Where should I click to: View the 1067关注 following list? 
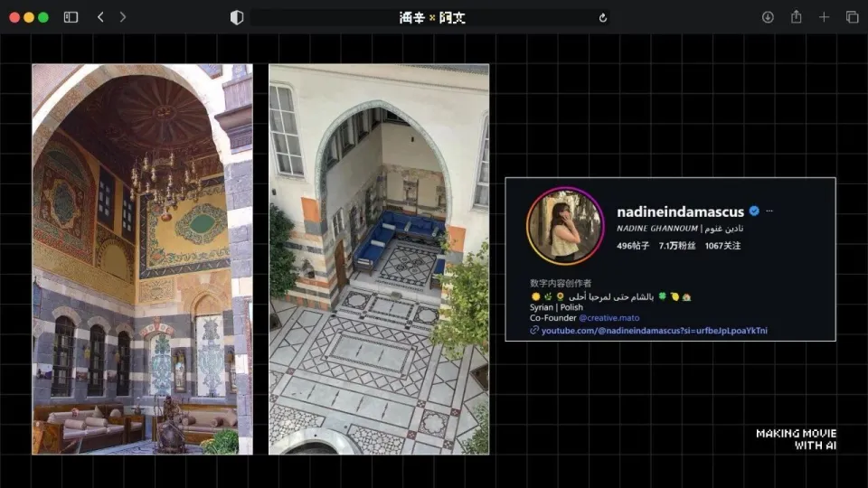pos(722,246)
